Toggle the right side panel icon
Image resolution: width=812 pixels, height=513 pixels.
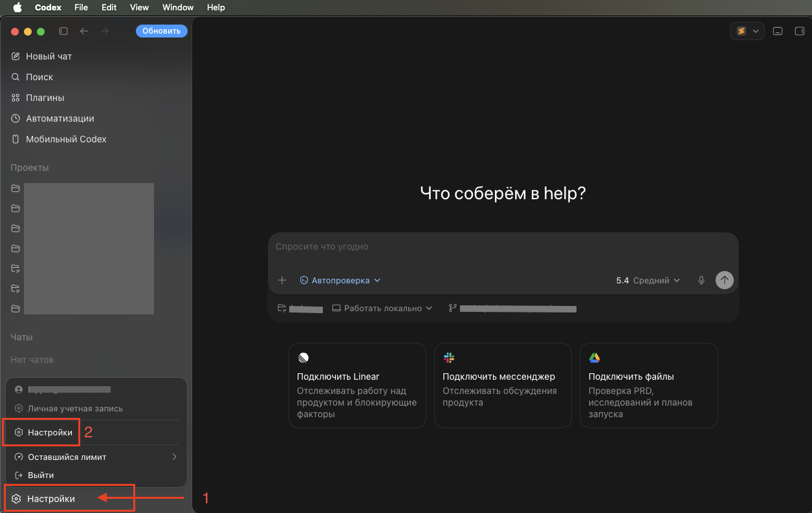[x=799, y=31]
